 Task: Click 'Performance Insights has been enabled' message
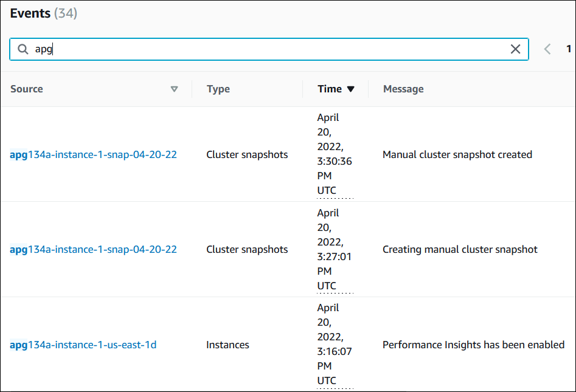coord(473,345)
